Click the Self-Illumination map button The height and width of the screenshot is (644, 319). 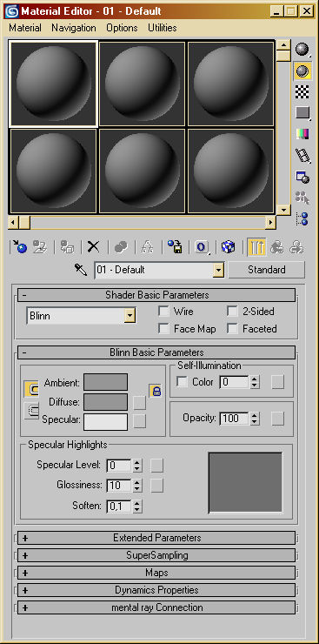277,382
